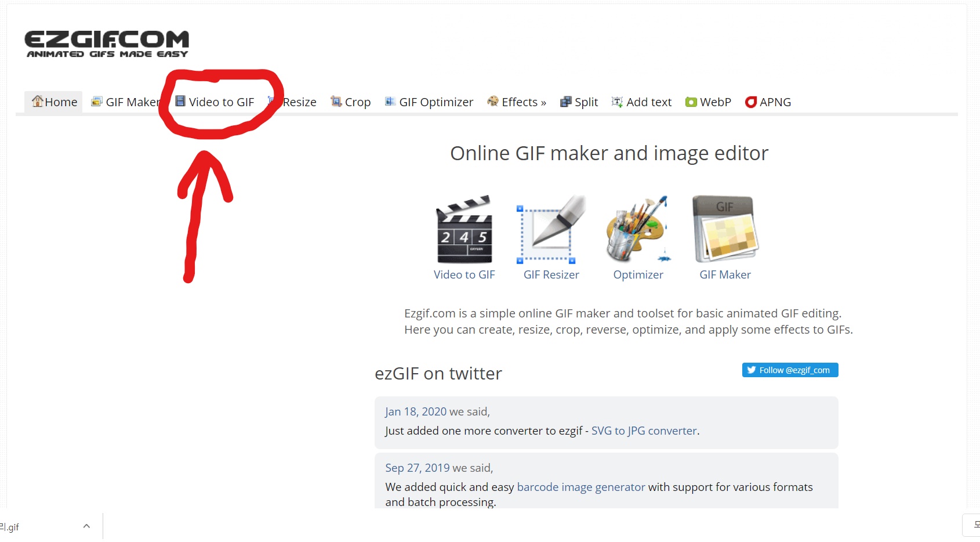Open the Crop tool menu item

(x=351, y=102)
